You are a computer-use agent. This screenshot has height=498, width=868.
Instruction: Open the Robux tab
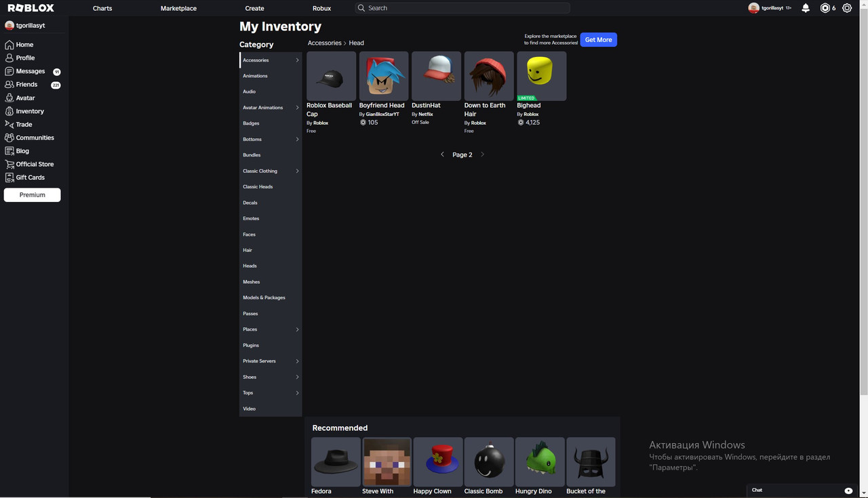(321, 8)
